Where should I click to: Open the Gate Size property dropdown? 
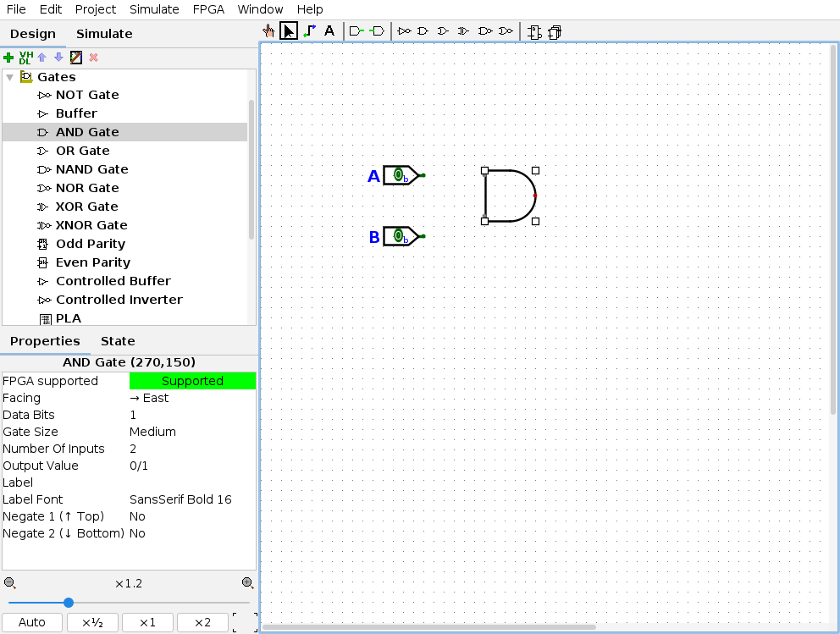tap(191, 432)
